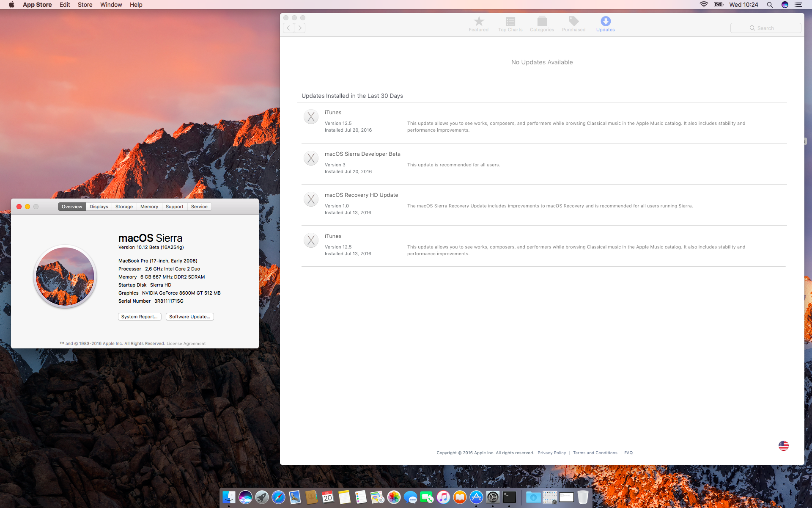Open Safari from the Dock
The width and height of the screenshot is (812, 508).
(x=278, y=497)
